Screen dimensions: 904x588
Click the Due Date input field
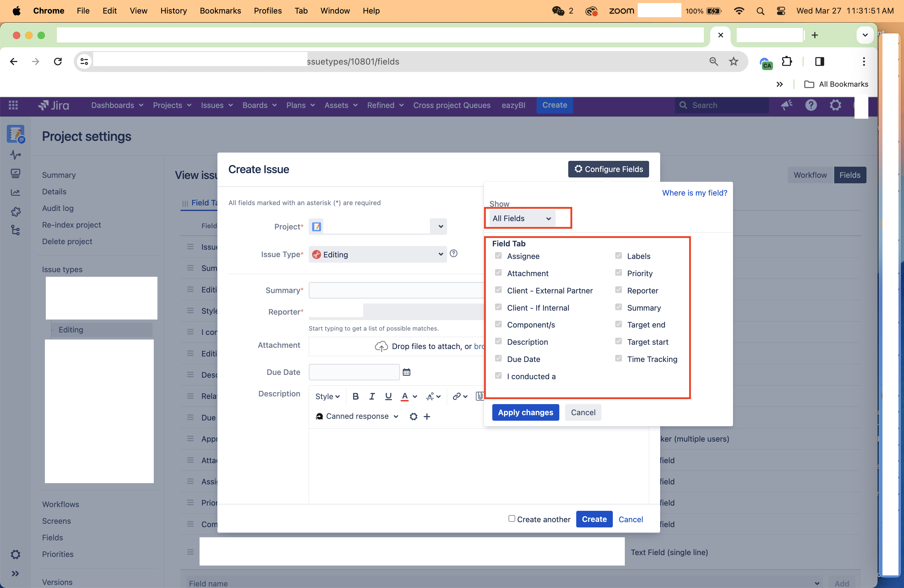click(x=354, y=372)
